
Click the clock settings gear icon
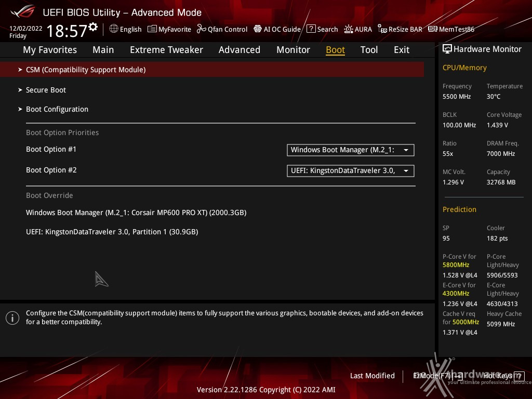(x=94, y=26)
